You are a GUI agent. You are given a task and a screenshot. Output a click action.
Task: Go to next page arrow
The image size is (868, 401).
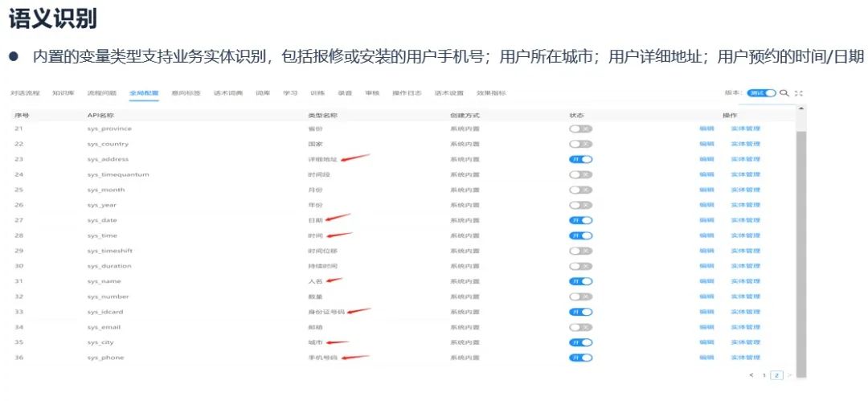789,375
